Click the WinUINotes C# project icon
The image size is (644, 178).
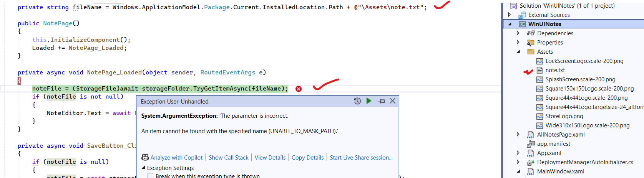tap(522, 24)
